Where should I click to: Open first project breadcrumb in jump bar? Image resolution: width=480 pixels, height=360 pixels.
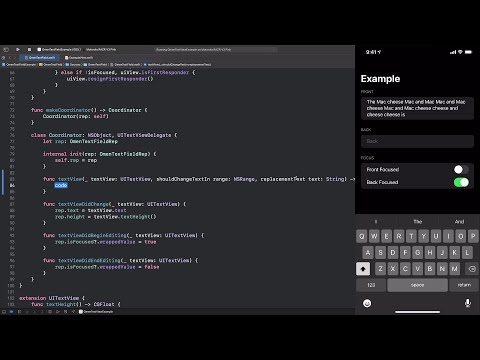click(19, 64)
